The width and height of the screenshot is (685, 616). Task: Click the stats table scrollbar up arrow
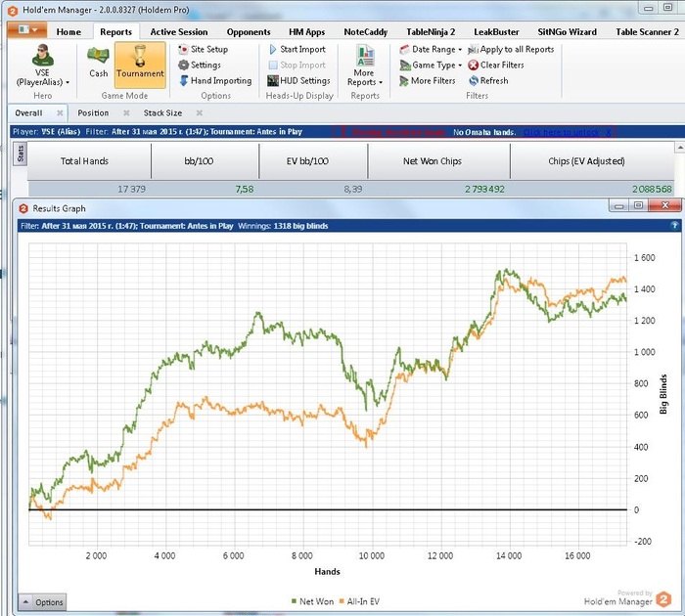[680, 148]
